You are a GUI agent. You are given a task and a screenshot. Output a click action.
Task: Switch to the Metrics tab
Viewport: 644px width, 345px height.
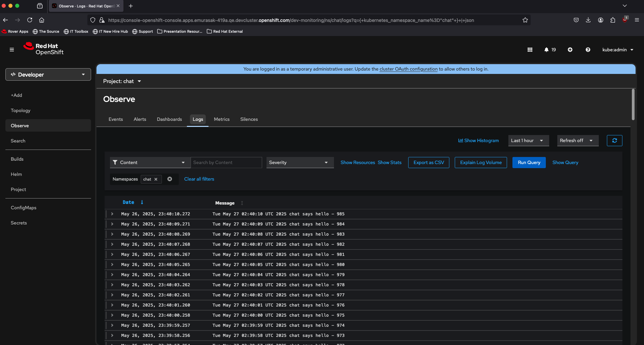222,119
